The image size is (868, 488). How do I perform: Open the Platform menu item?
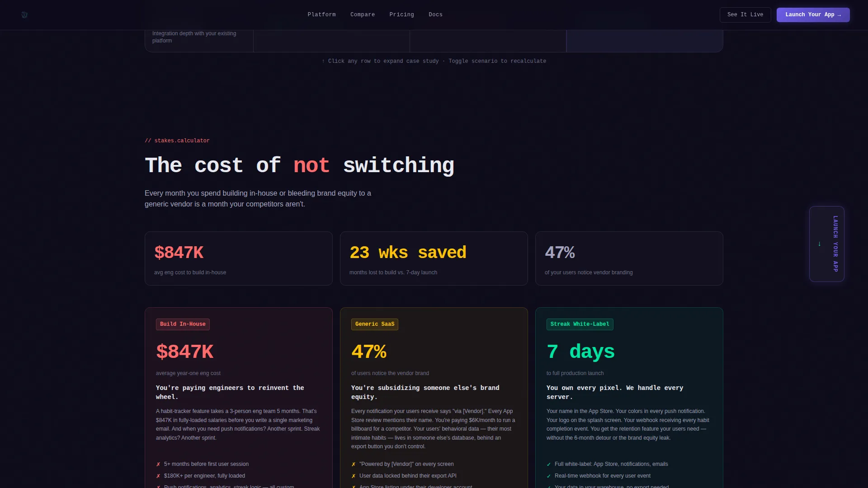click(x=321, y=15)
